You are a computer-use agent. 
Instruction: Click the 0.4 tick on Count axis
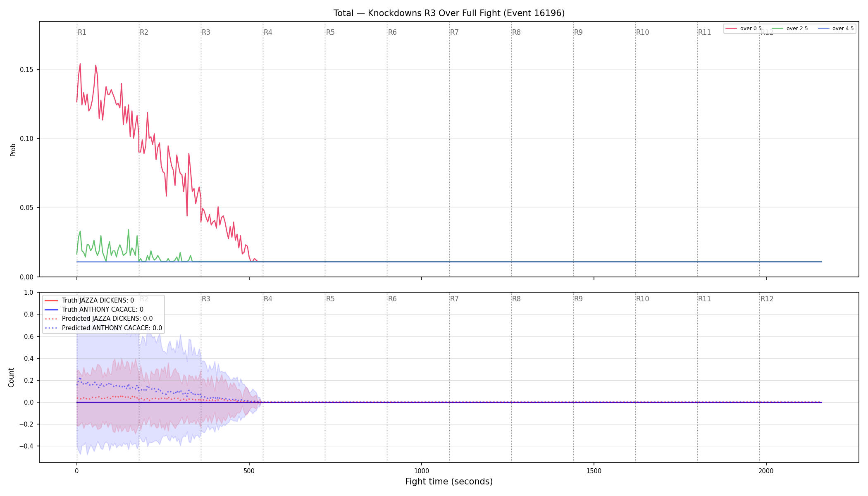coord(29,358)
